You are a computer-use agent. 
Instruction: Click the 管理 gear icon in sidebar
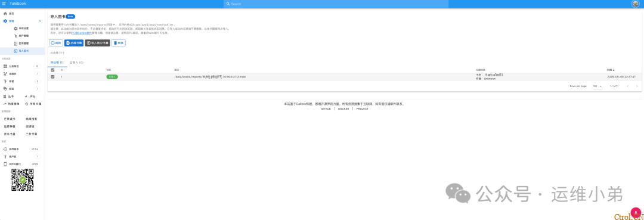click(5, 21)
